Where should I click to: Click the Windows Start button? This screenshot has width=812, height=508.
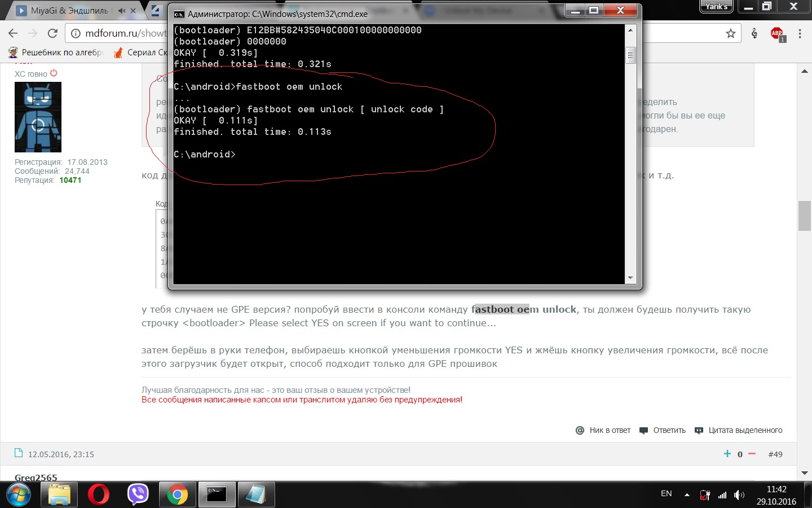point(18,495)
